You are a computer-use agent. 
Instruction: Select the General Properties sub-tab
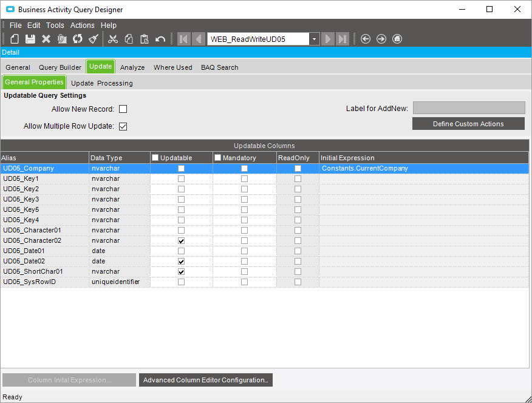click(34, 82)
